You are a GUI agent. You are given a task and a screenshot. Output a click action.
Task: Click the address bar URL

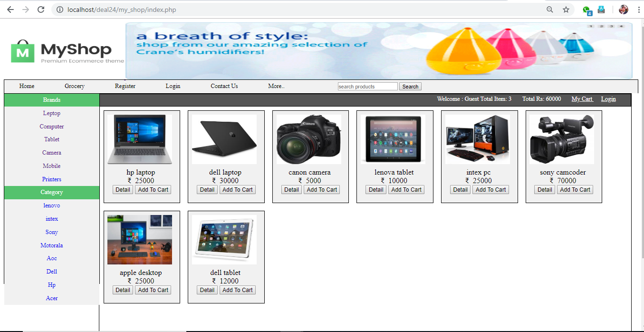point(122,10)
